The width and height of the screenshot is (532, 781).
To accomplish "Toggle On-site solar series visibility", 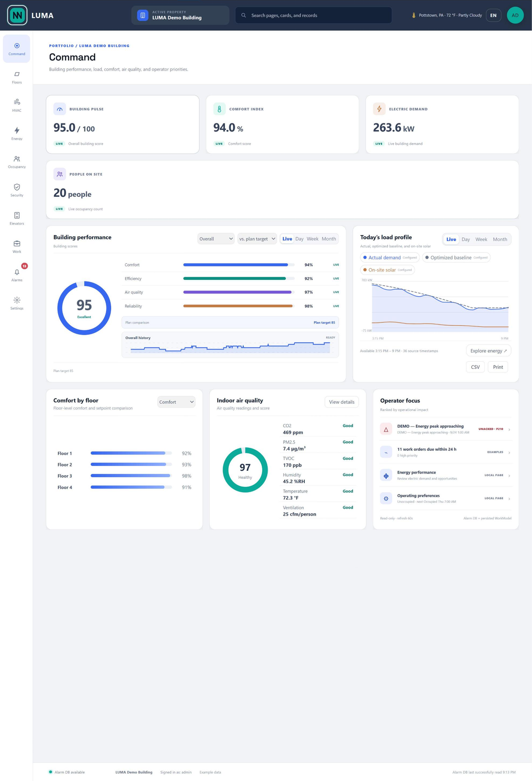I will pyautogui.click(x=387, y=270).
